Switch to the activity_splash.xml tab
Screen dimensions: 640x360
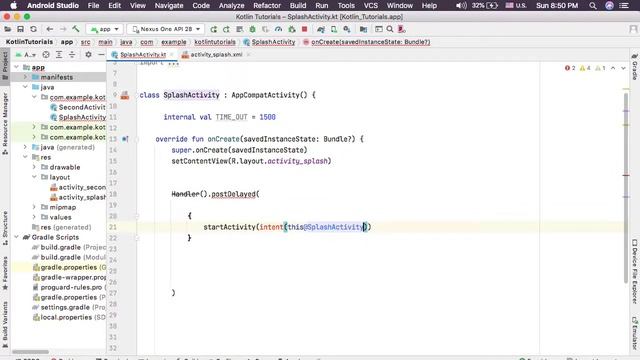(216, 55)
